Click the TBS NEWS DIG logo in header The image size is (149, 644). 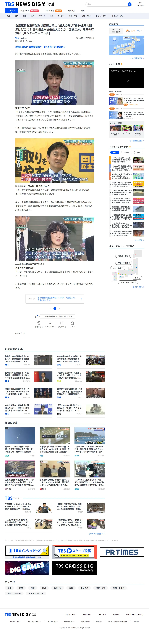pos(29,4)
